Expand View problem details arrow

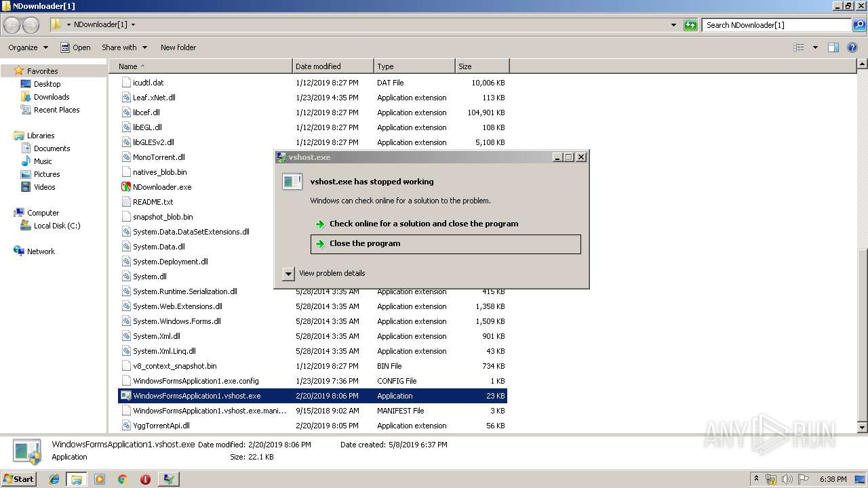pos(288,274)
